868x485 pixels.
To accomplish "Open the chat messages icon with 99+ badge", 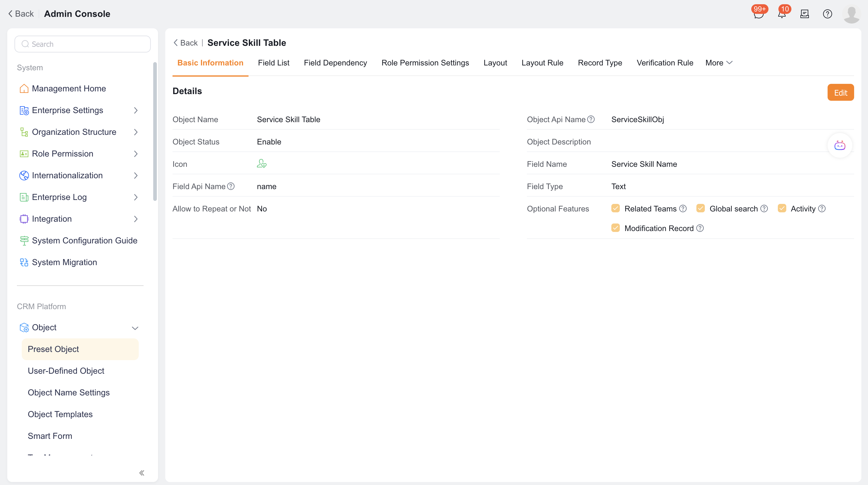I will coord(758,14).
